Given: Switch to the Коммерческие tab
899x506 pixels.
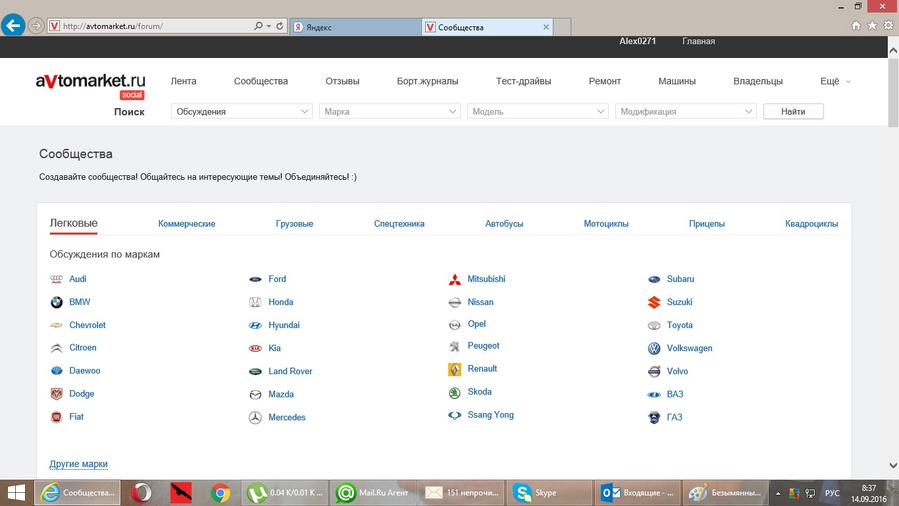Looking at the screenshot, I should point(187,223).
